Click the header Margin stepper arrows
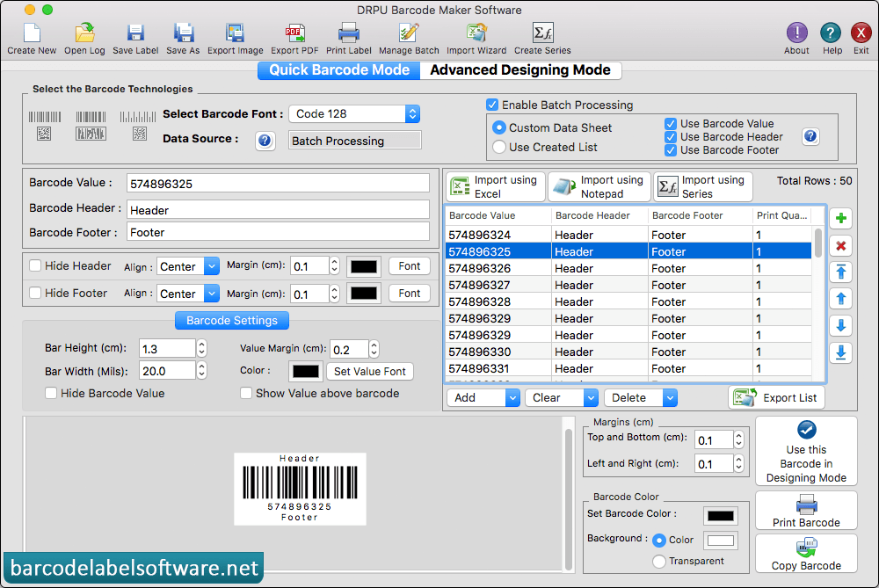The width and height of the screenshot is (879, 588). (334, 265)
